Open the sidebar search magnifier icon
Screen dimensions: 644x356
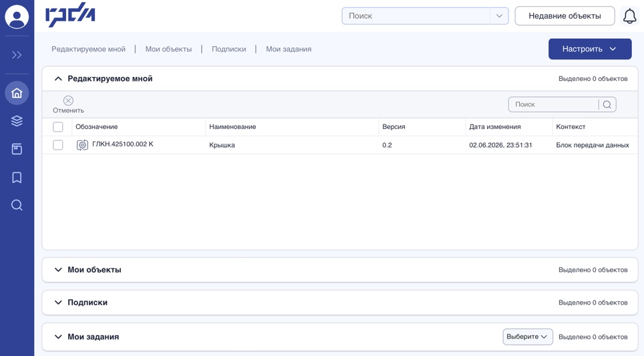point(17,205)
